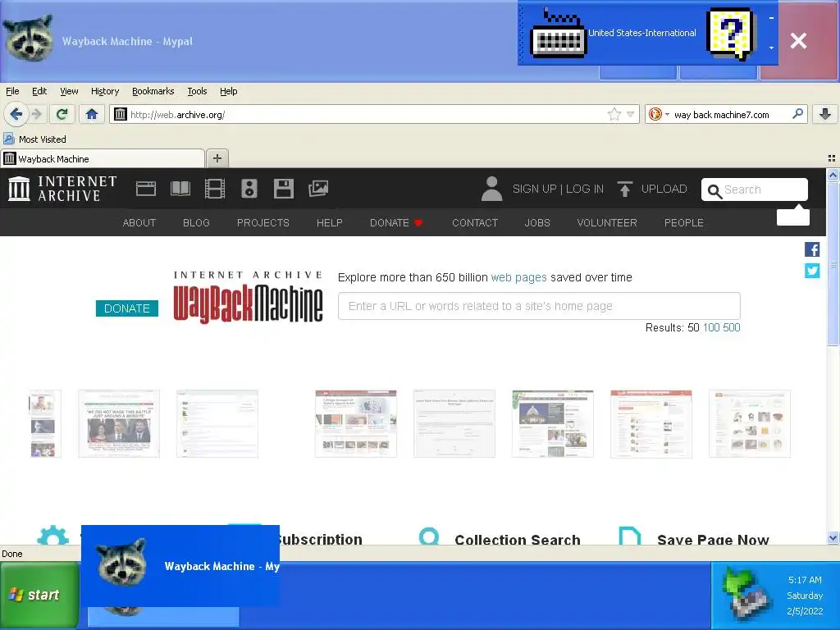Click the gear icon at page bottom
Image resolution: width=840 pixels, height=630 pixels.
pos(53,535)
